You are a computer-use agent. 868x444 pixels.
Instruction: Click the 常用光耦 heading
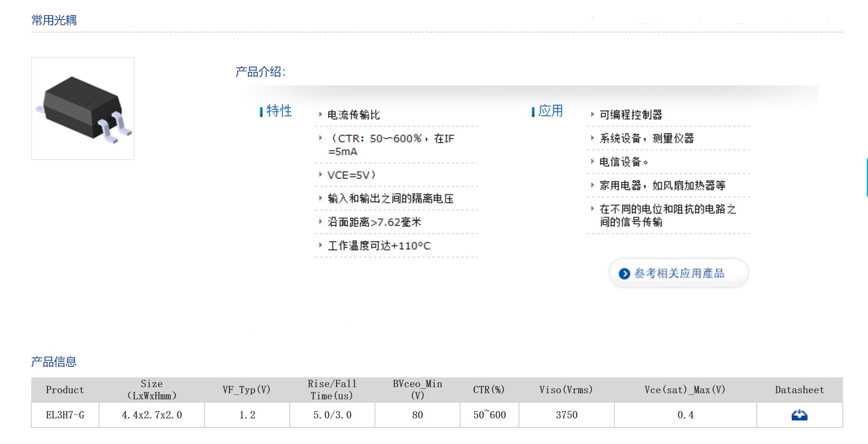(54, 20)
